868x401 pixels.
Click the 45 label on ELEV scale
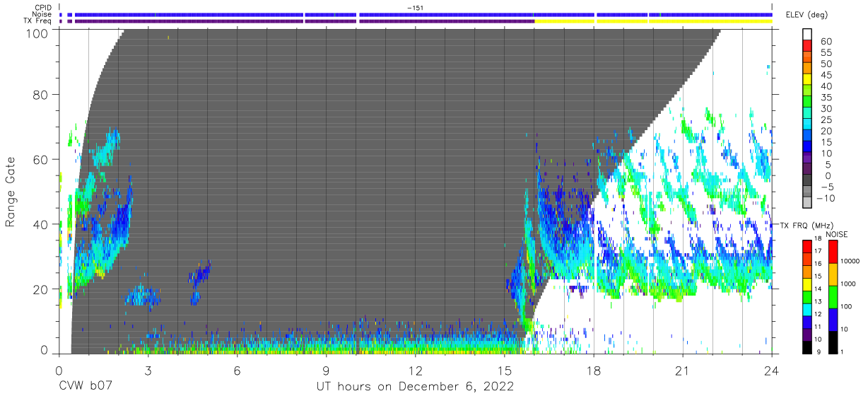click(x=826, y=75)
